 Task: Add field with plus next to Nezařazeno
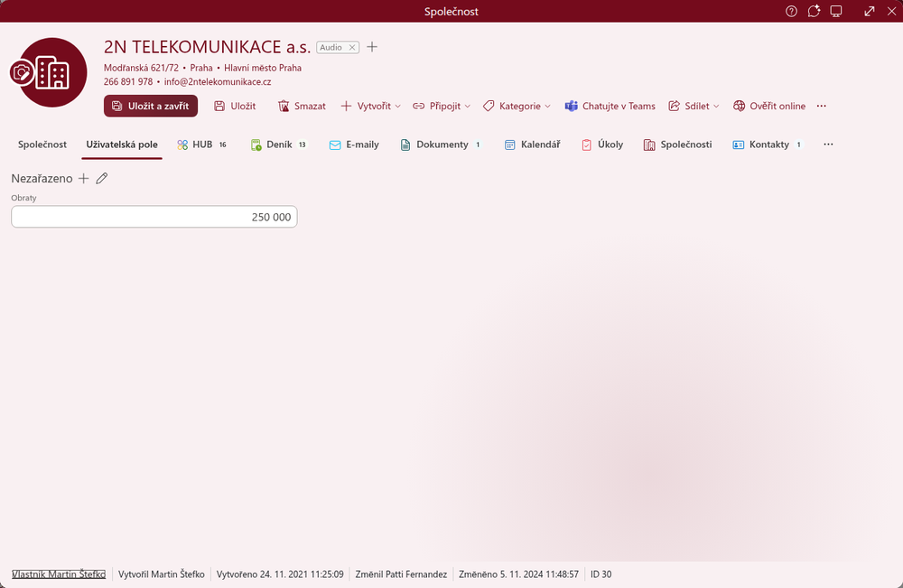(83, 179)
